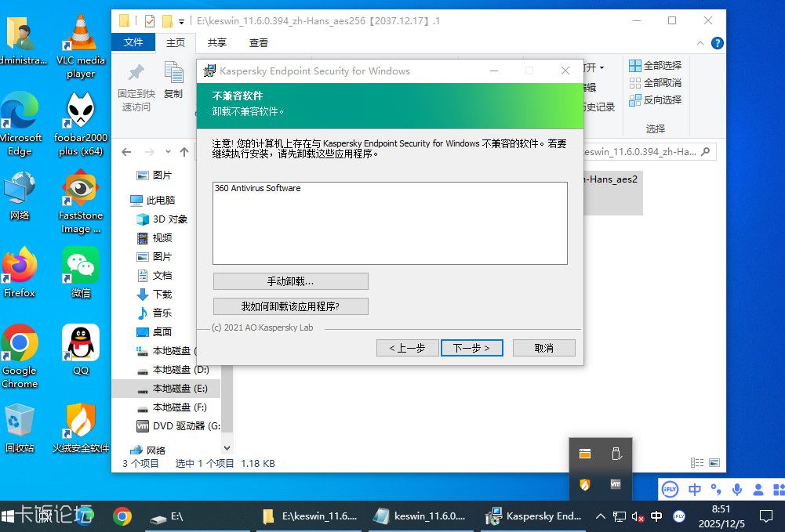The image size is (785, 532).
Task: Open Quick Access Toolbar dropdown arrow
Action: pos(182,21)
